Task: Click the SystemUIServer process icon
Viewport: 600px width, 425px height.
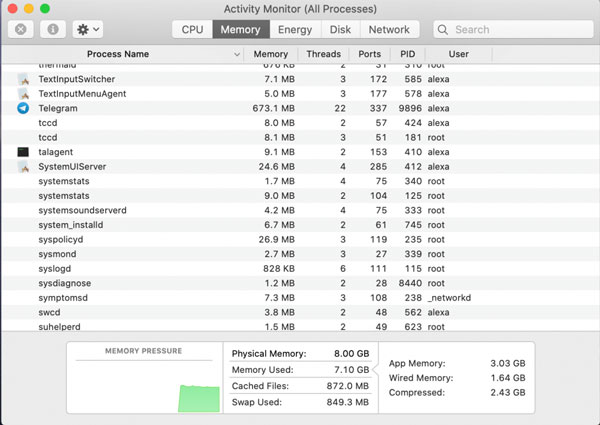Action: (x=23, y=166)
